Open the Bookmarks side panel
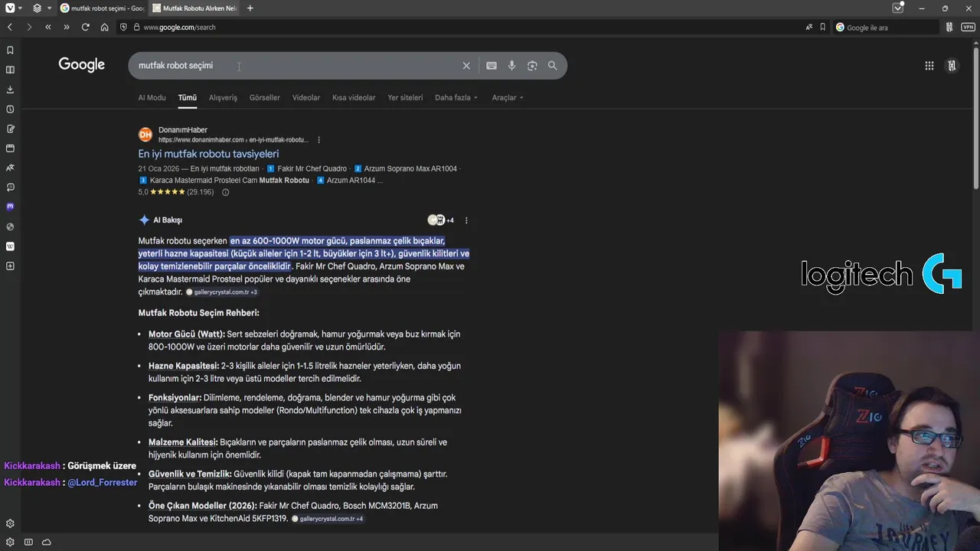Screen dimensions: 980x551 pos(10,51)
